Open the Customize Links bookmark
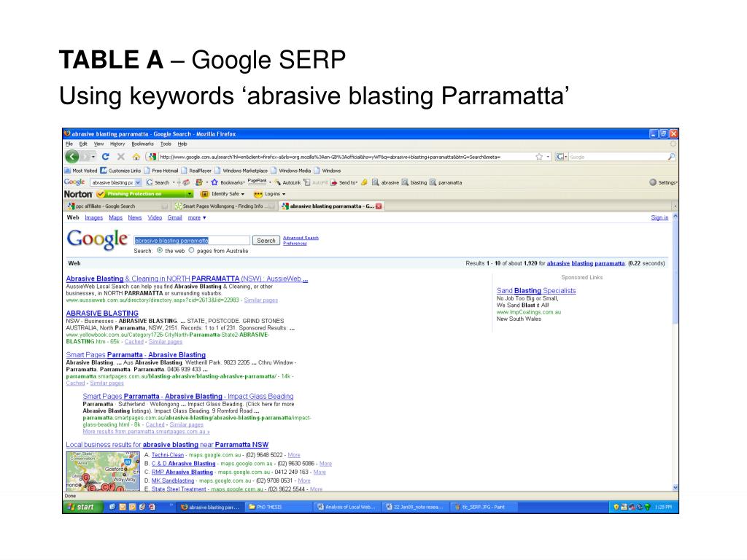The width and height of the screenshot is (747, 560). 120,171
